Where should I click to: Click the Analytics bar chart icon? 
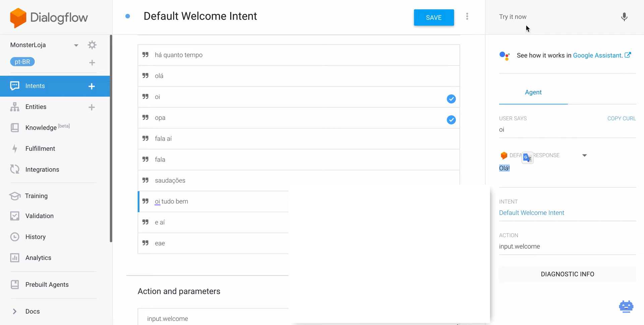[15, 258]
